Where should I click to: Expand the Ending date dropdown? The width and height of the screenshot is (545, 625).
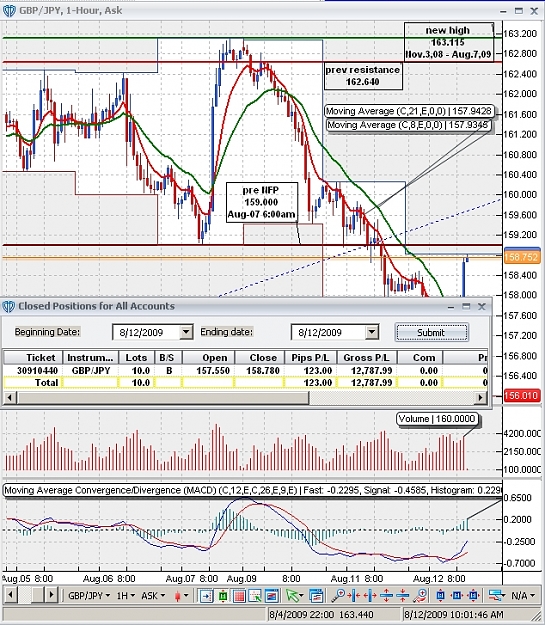point(372,332)
